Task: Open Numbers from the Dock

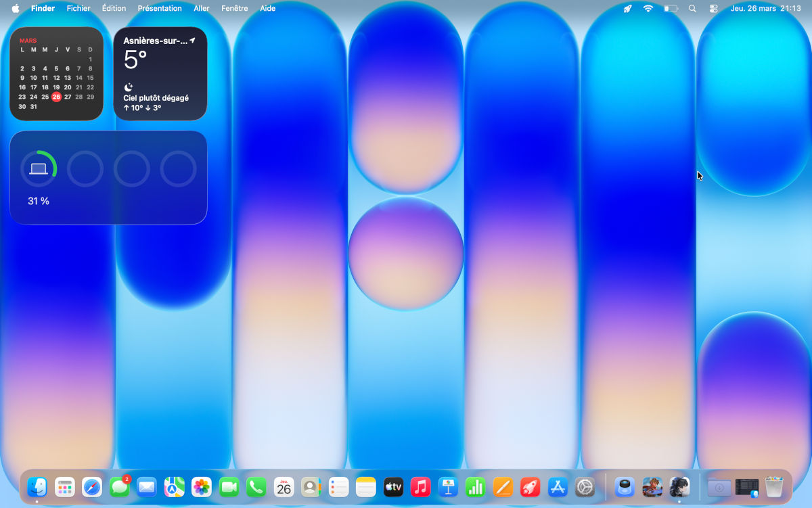Action: pos(474,487)
